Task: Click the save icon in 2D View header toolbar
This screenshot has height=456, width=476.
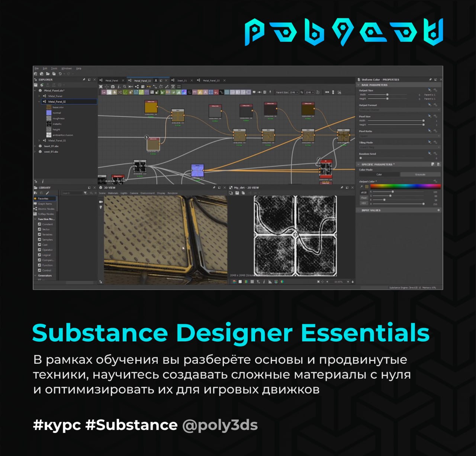Action: (237, 193)
